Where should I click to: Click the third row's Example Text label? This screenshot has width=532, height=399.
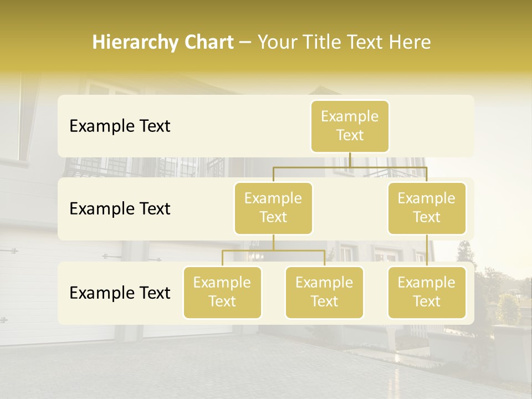click(120, 293)
